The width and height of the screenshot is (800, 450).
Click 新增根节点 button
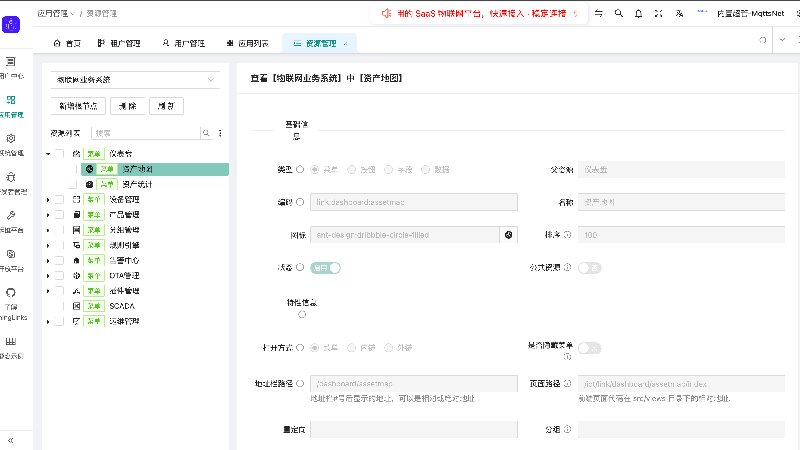78,106
